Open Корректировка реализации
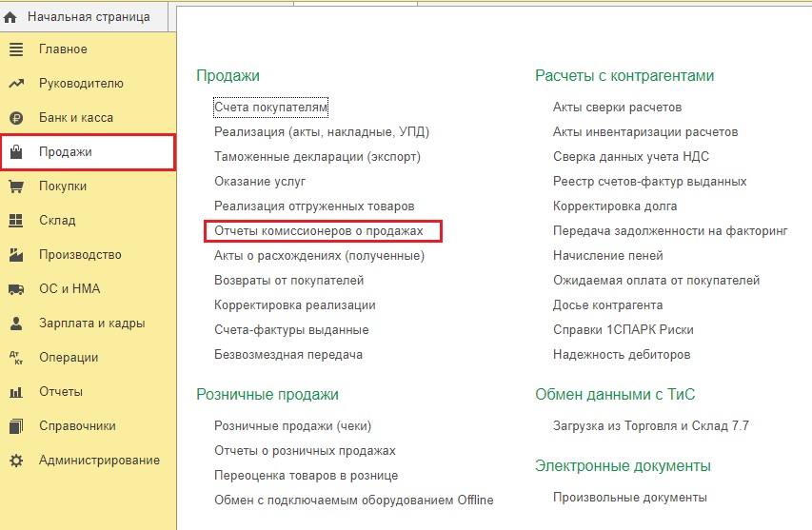 tap(295, 304)
